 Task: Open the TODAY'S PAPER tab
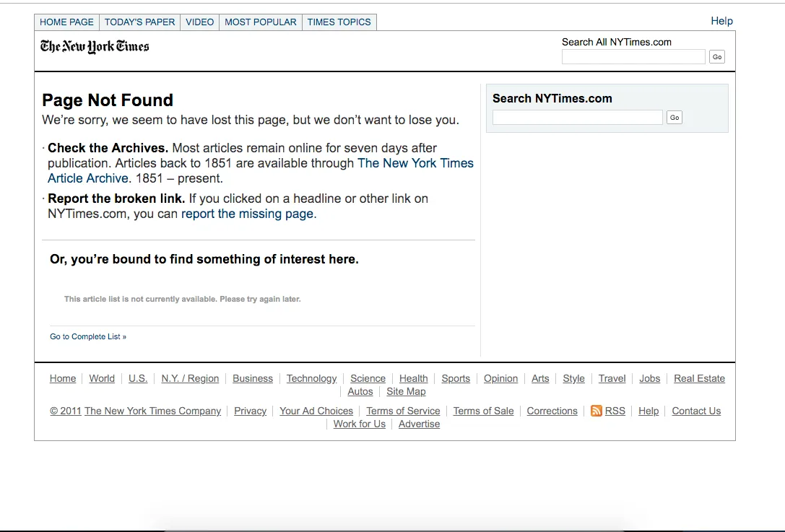[x=139, y=22]
